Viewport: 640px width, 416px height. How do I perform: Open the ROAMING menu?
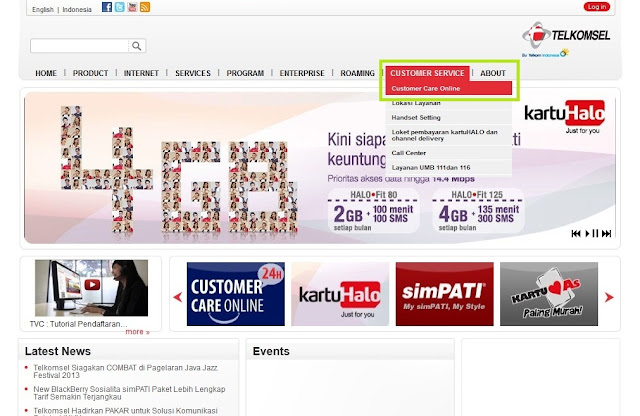357,73
